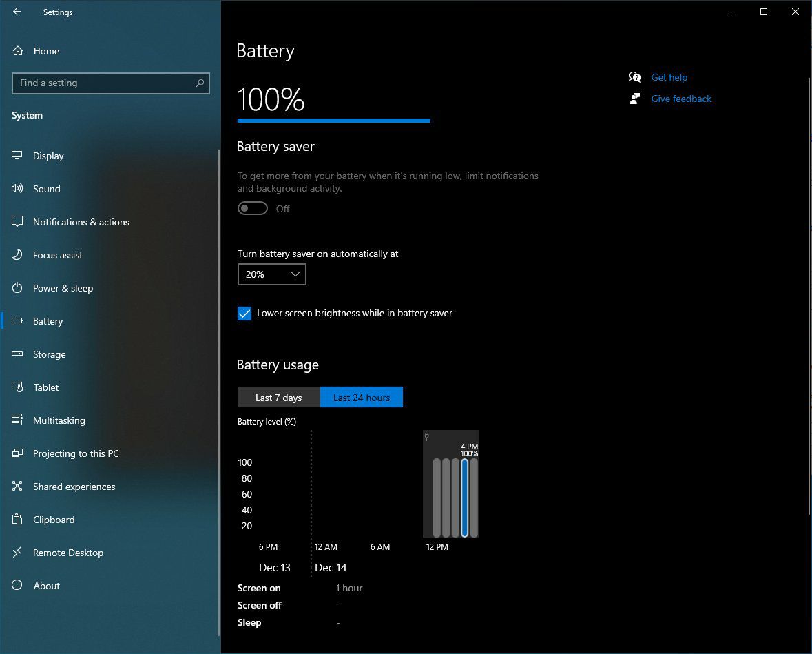The width and height of the screenshot is (812, 654).
Task: Click the back arrow in Settings
Action: [17, 12]
